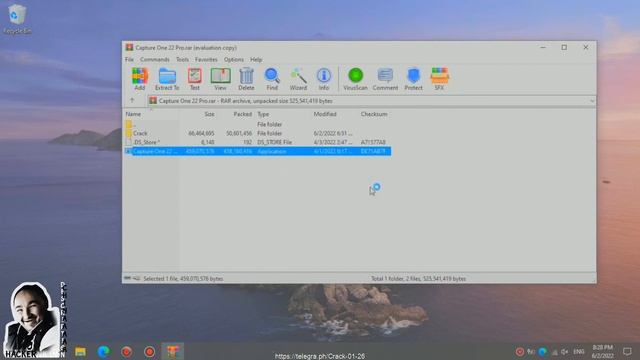Screen dimensions: 640x360
Task: Select the parent folder '..' row
Action: [x=258, y=124]
